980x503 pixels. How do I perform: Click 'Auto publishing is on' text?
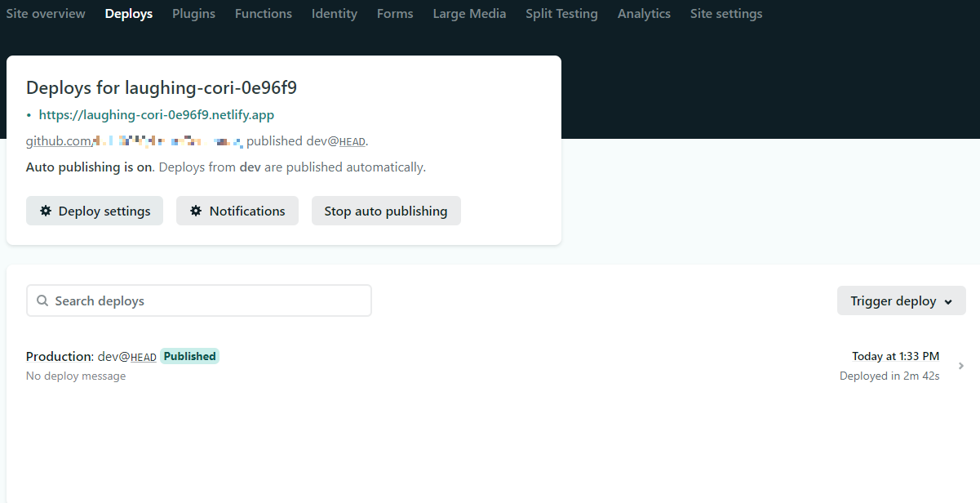click(x=91, y=167)
